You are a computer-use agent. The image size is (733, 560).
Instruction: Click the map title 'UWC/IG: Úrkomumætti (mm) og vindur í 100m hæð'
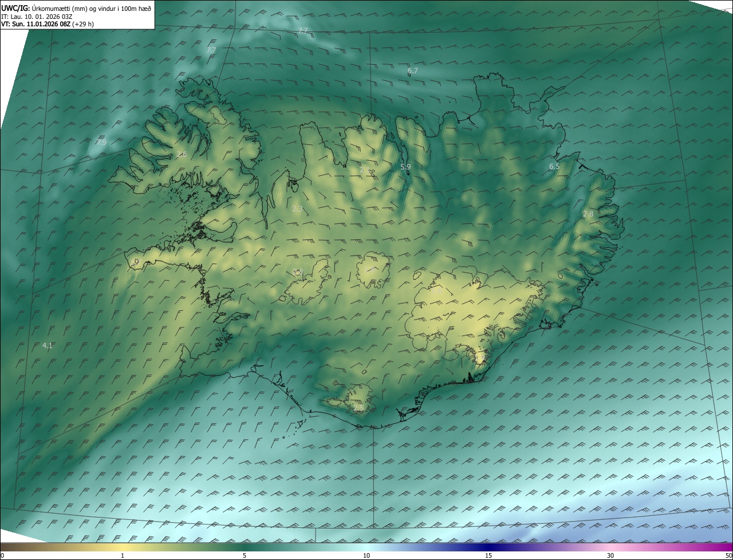[x=76, y=8]
